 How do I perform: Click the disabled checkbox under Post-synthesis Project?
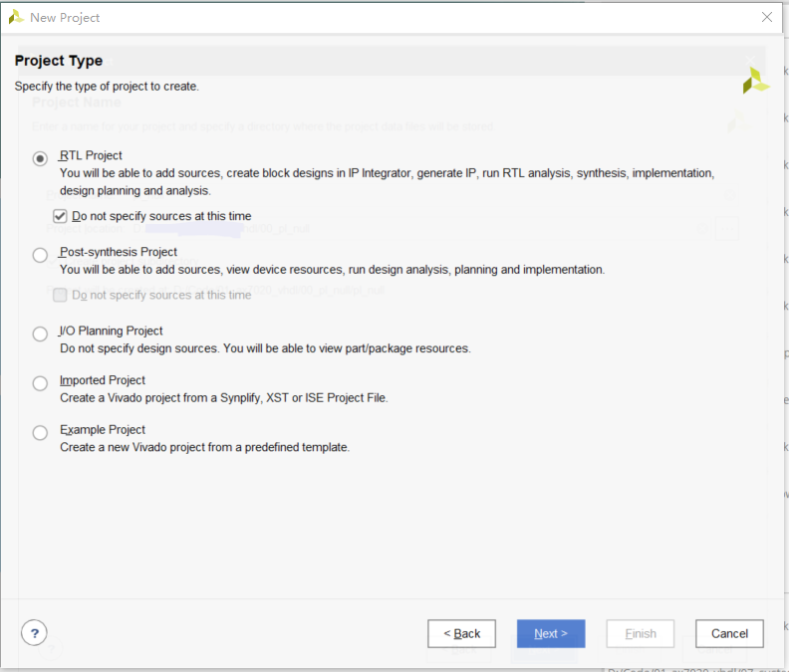coord(60,295)
